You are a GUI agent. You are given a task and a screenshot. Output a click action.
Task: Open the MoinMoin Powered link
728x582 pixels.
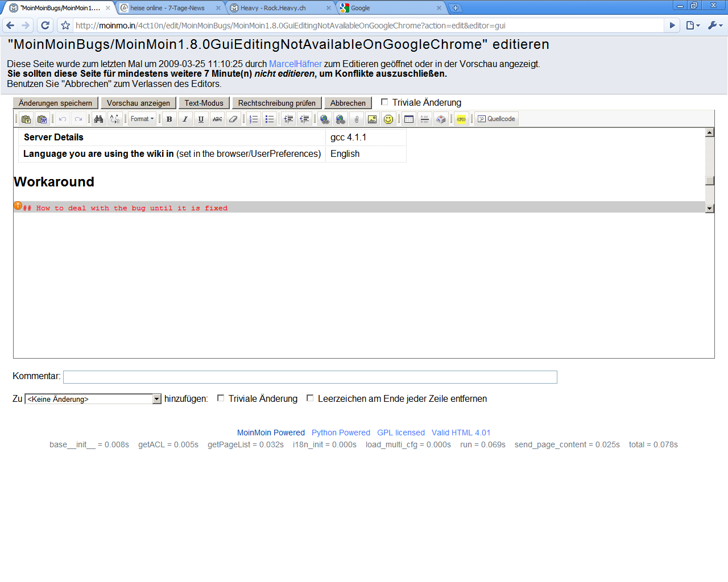pos(271,433)
